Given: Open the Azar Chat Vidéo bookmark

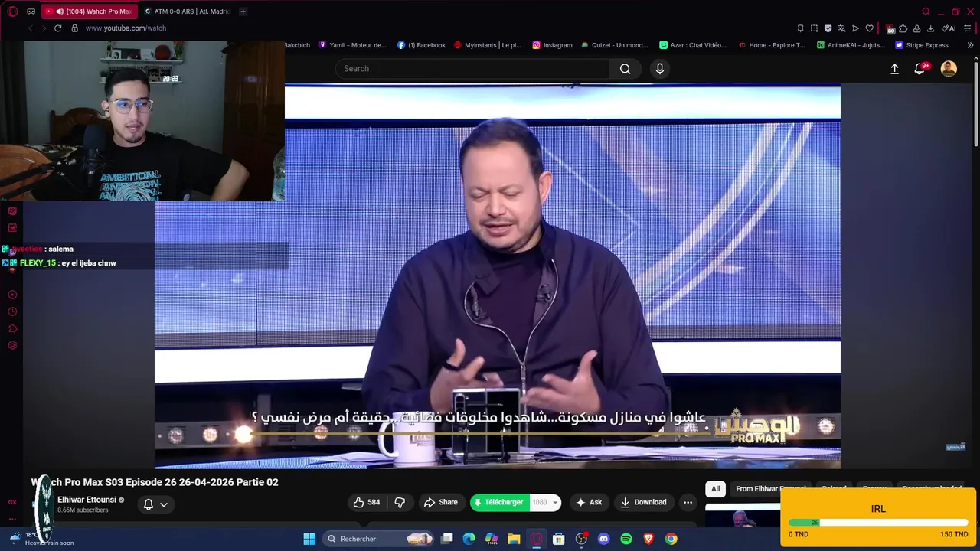Looking at the screenshot, I should [x=693, y=45].
